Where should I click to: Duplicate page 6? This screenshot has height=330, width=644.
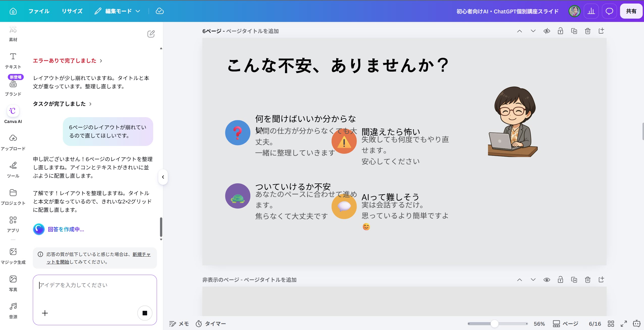pos(574,31)
